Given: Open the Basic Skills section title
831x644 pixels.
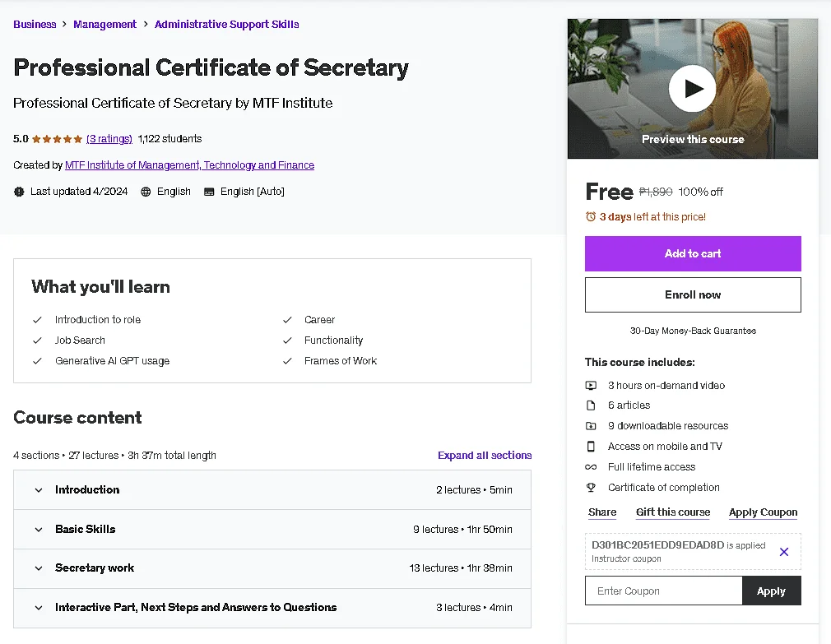Looking at the screenshot, I should coord(86,529).
